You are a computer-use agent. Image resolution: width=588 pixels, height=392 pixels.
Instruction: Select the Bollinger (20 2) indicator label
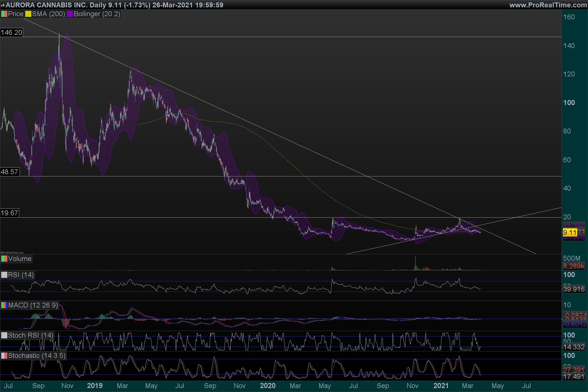pos(97,14)
